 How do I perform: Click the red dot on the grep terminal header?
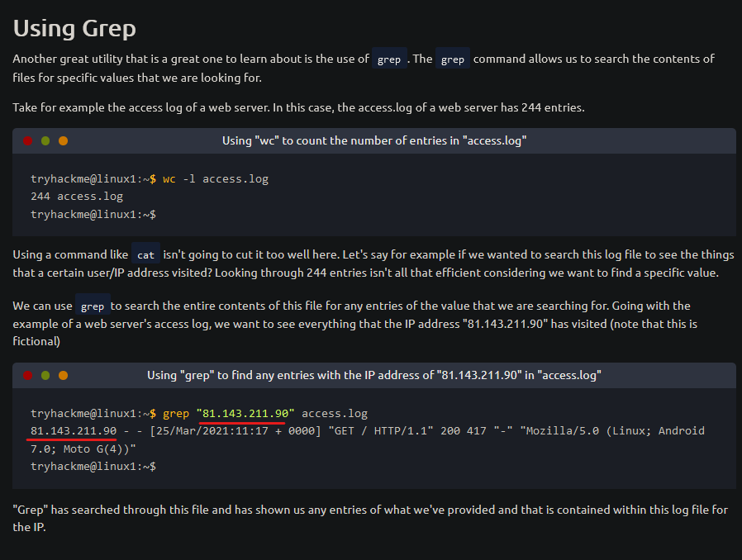[x=28, y=376]
